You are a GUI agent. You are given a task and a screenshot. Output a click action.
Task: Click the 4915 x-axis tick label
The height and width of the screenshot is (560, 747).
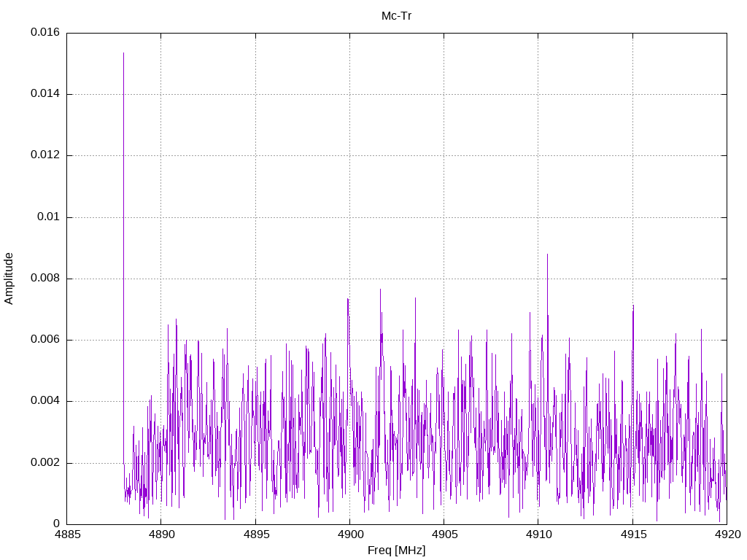632,534
